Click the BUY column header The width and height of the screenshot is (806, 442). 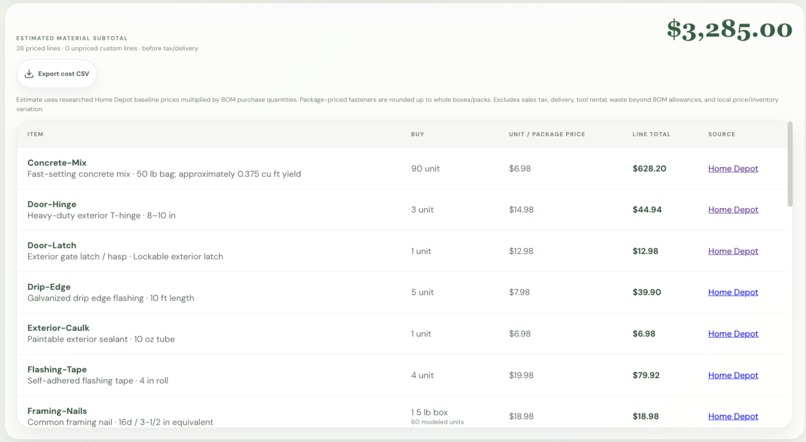pos(417,134)
